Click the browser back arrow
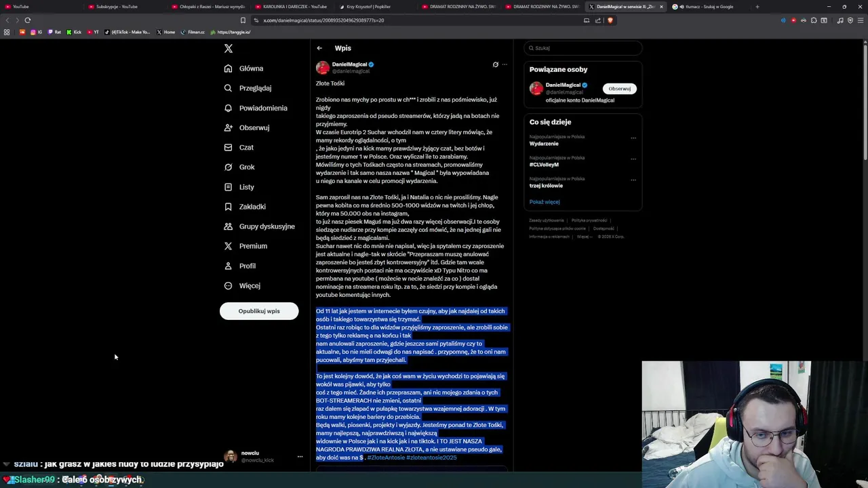 coord(7,20)
